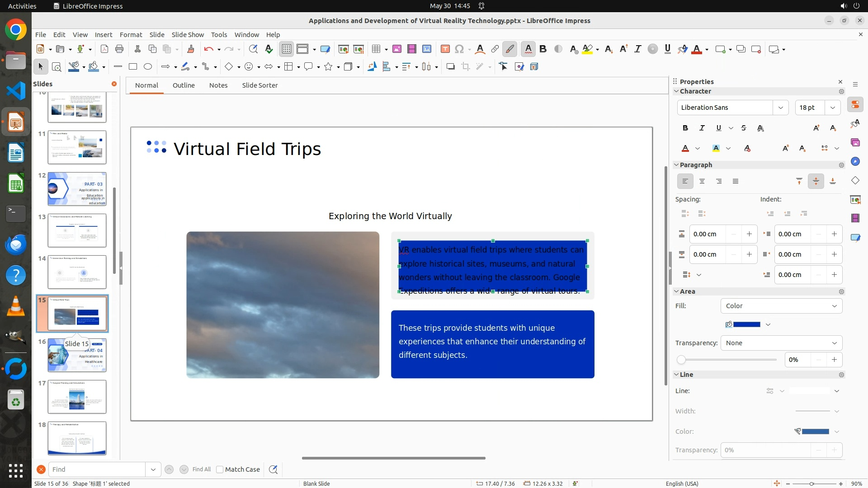
Task: Click the Insert Special Character omega icon
Action: 459,49
